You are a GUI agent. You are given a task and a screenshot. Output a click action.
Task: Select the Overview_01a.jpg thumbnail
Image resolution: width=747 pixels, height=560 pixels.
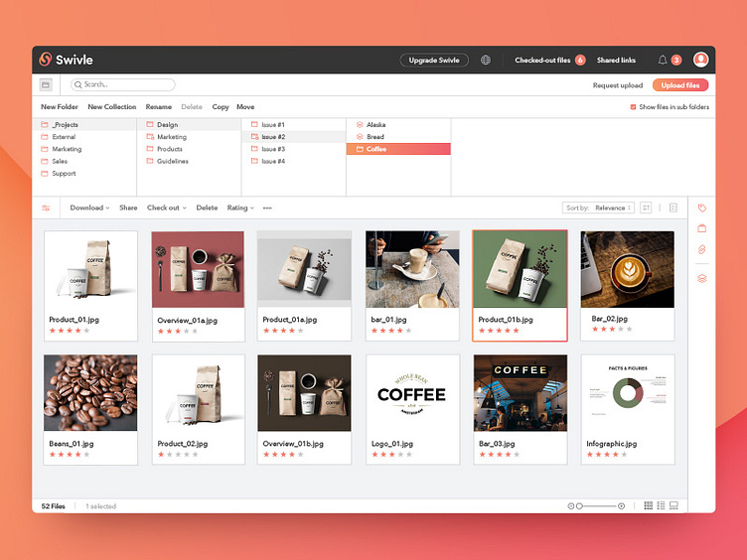point(199,269)
